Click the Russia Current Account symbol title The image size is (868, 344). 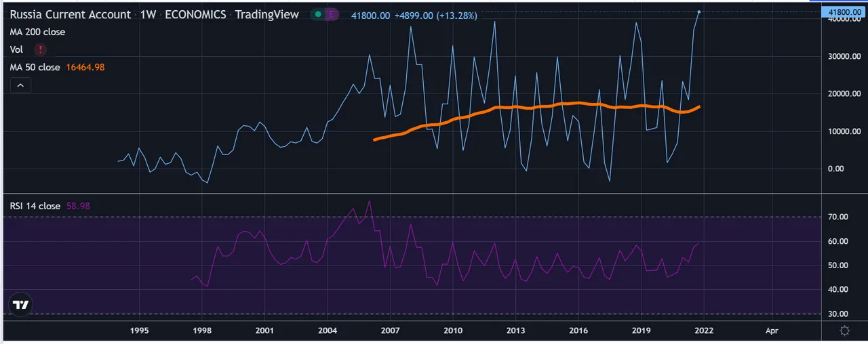pyautogui.click(x=71, y=14)
